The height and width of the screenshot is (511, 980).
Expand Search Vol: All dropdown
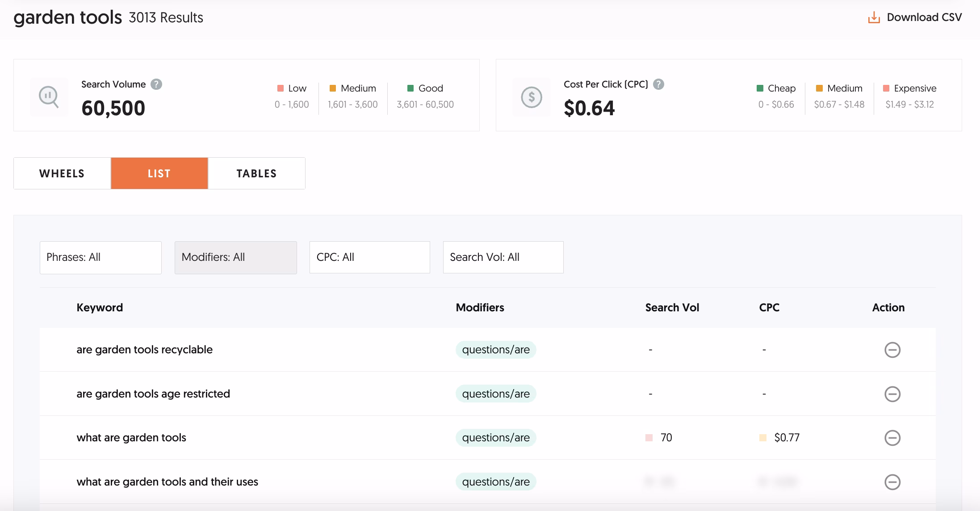click(x=503, y=257)
